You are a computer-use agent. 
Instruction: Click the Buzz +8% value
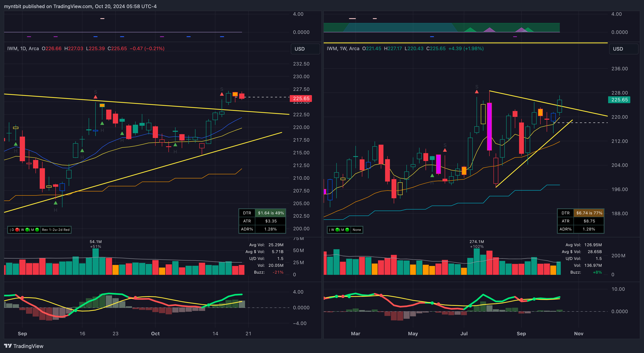point(597,272)
